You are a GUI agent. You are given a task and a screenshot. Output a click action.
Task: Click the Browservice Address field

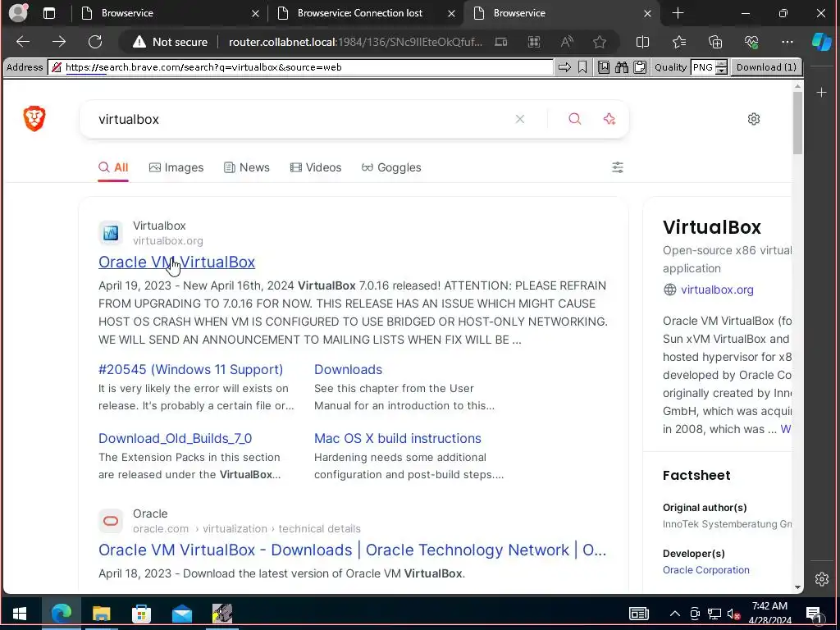click(x=300, y=67)
